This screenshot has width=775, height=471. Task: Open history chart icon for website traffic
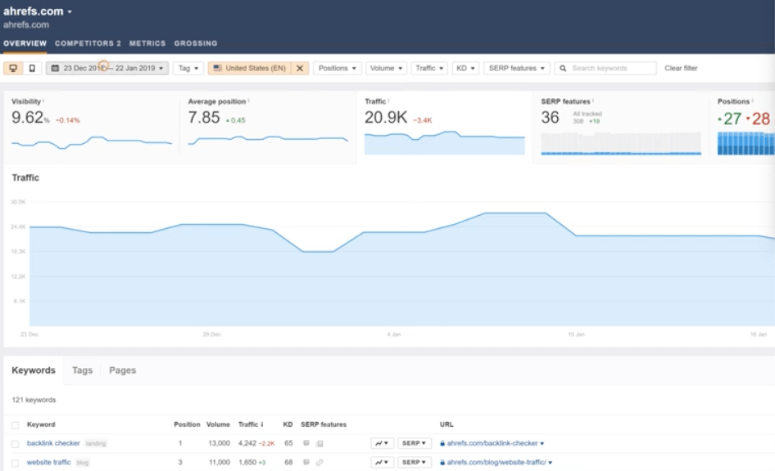(x=382, y=462)
